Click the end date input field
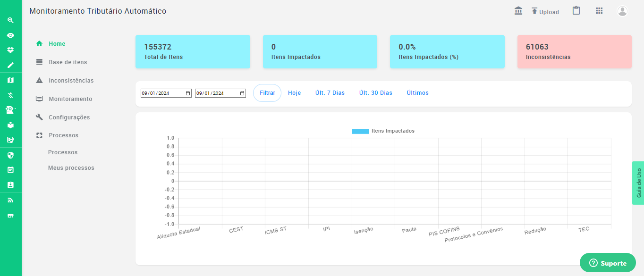The height and width of the screenshot is (276, 644). pyautogui.click(x=220, y=93)
